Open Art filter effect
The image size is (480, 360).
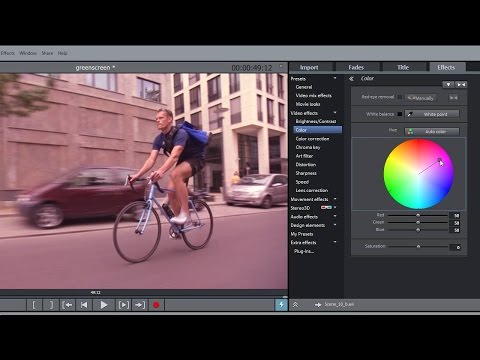point(304,156)
